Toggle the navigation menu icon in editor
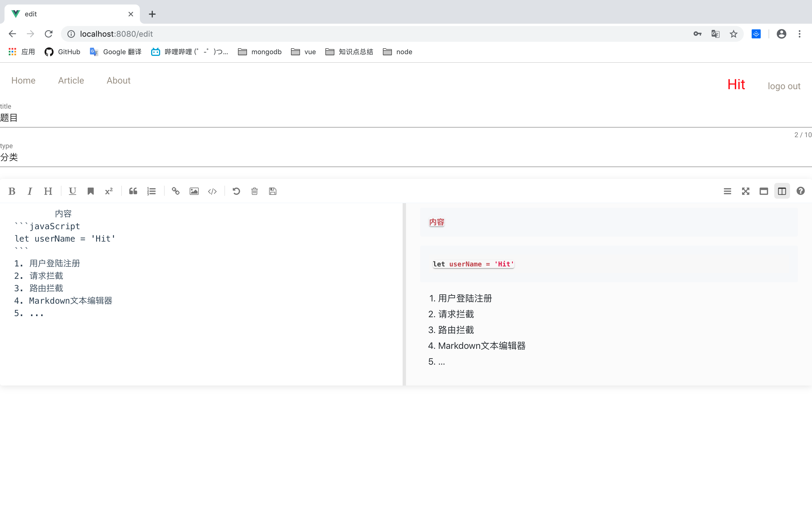 click(727, 191)
